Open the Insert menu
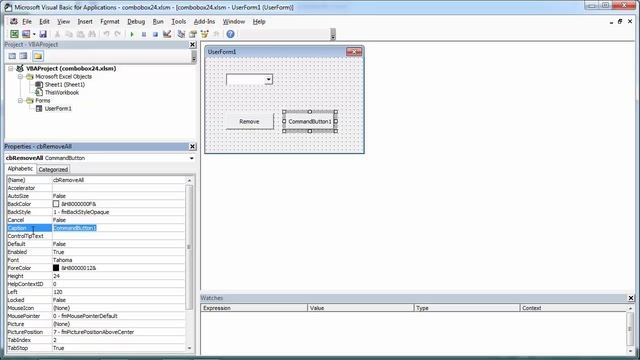640x360 pixels. [85, 22]
